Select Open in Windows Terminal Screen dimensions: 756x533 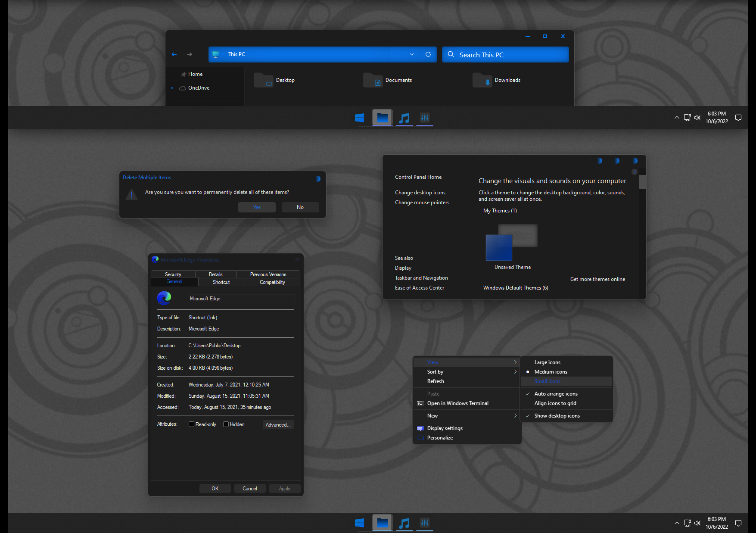[457, 403]
